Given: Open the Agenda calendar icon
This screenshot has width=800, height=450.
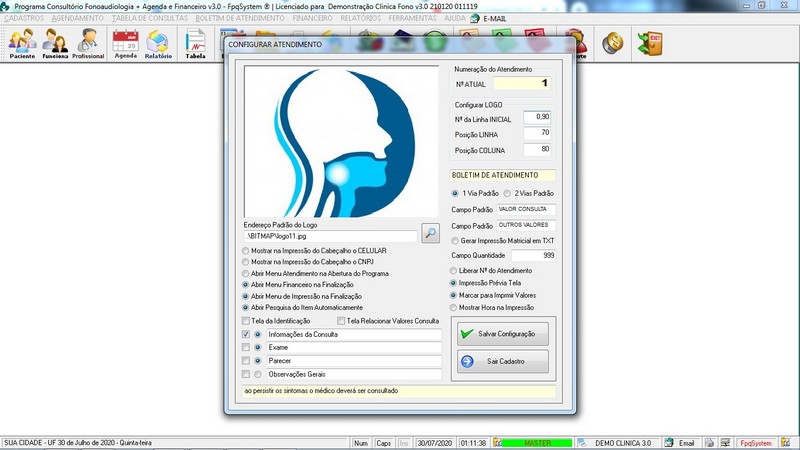Looking at the screenshot, I should click(125, 44).
